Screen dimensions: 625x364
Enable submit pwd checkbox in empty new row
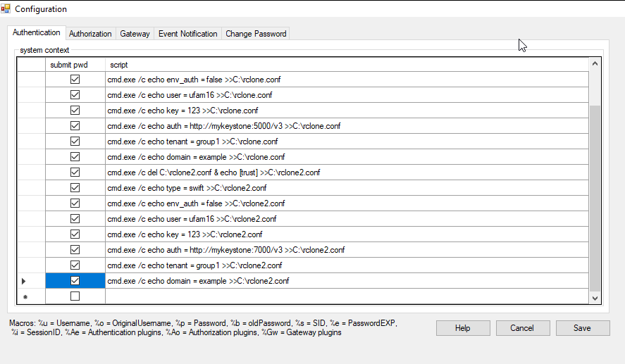(75, 296)
